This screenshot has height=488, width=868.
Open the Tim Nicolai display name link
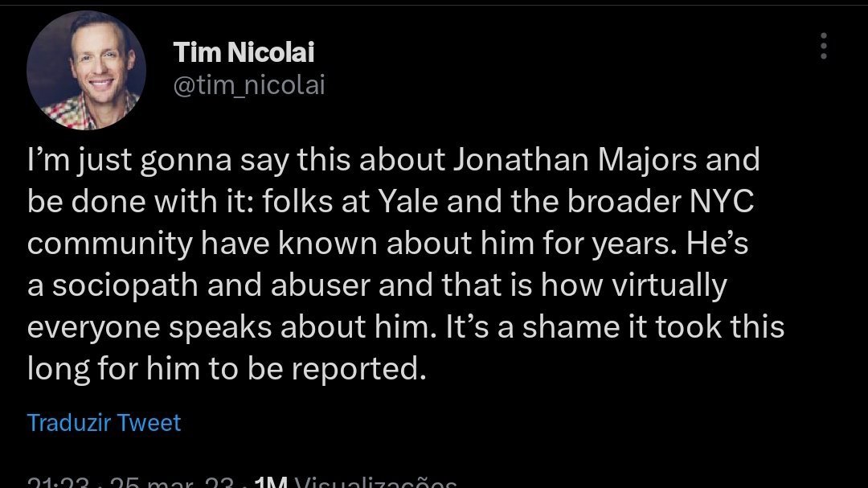pyautogui.click(x=244, y=52)
